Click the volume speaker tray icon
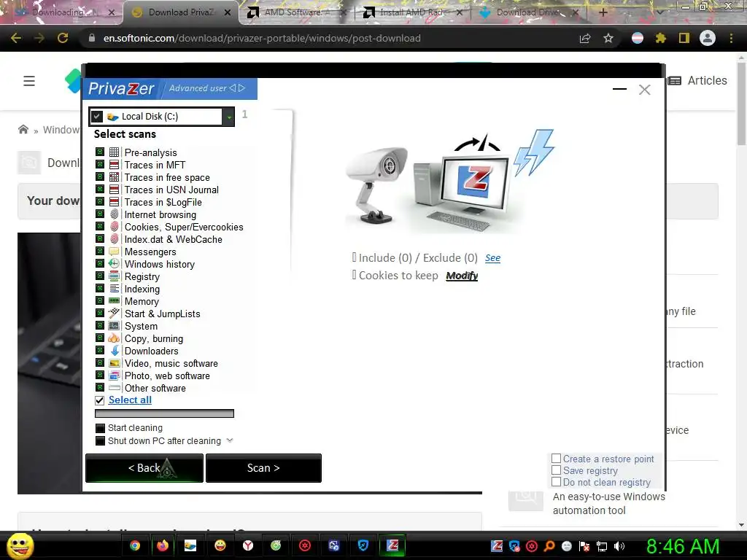This screenshot has width=747, height=560. [619, 546]
